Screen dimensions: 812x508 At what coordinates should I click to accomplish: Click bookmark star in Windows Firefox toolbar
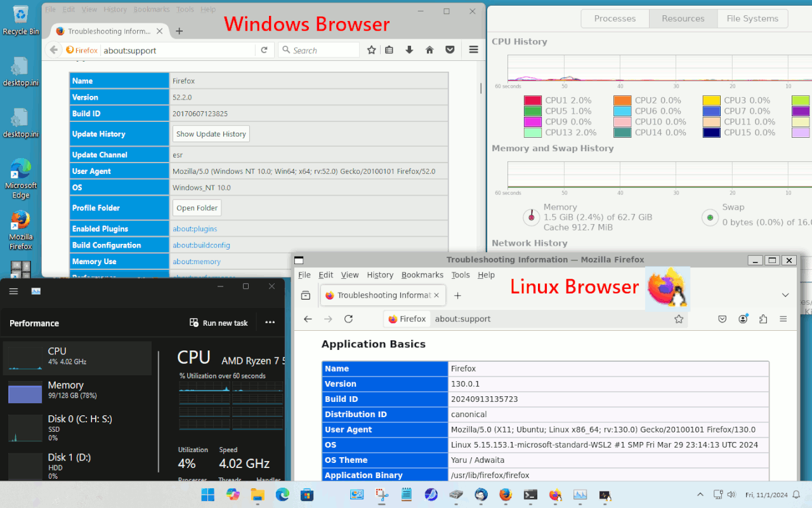tap(372, 50)
